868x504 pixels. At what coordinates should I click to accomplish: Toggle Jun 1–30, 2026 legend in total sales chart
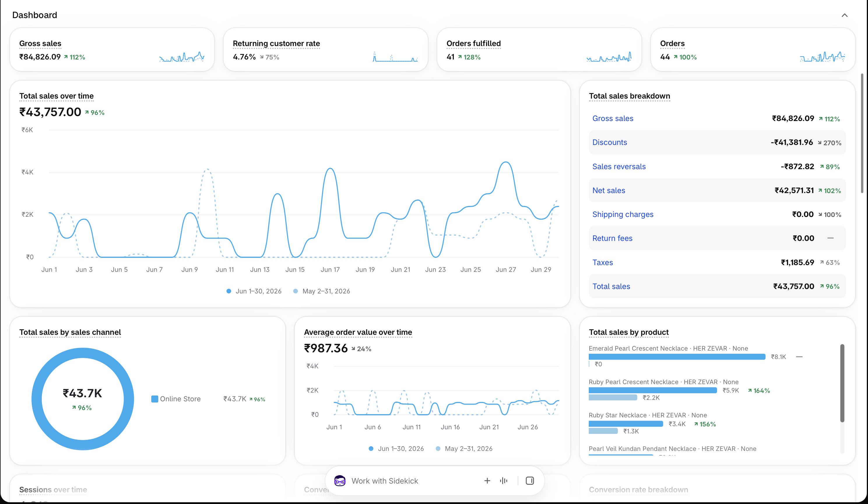(x=254, y=291)
